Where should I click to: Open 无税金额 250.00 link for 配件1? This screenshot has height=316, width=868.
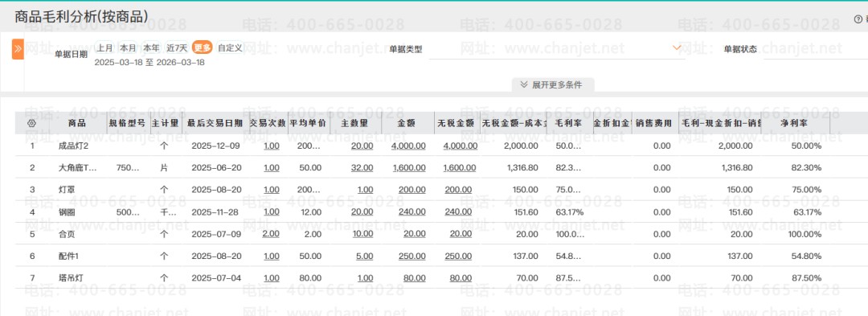coord(458,256)
